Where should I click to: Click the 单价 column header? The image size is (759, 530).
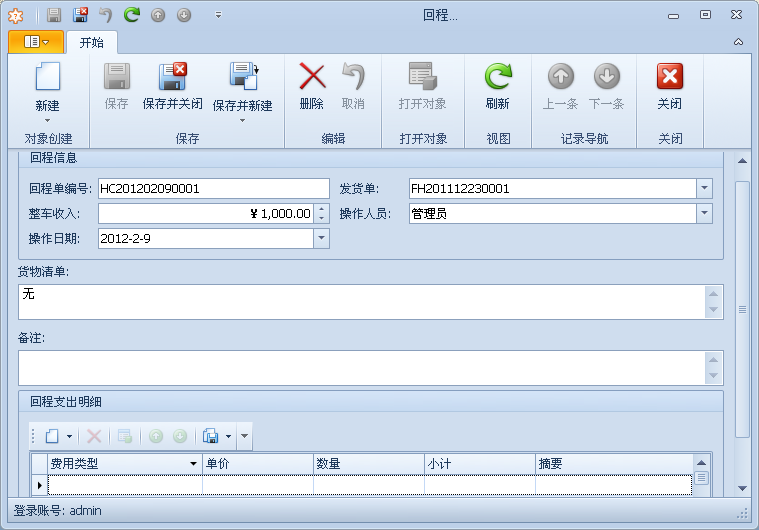(x=258, y=464)
